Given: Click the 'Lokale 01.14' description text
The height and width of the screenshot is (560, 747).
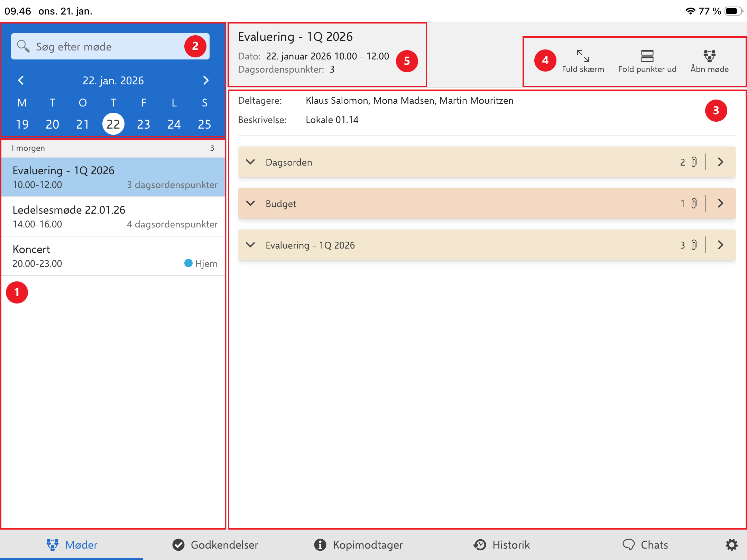Looking at the screenshot, I should [x=332, y=120].
